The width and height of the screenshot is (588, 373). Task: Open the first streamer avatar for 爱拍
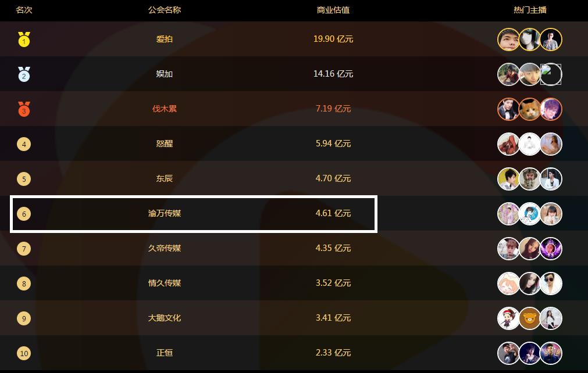509,40
